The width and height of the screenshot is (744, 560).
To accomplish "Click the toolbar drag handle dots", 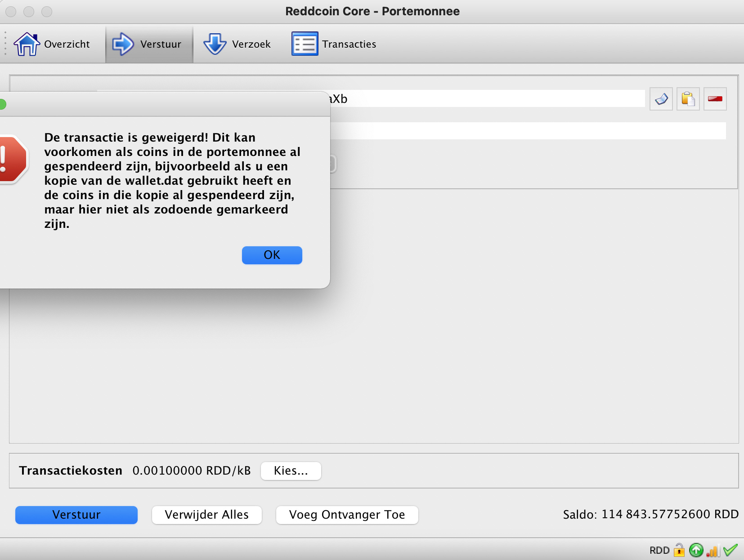I will coord(5,44).
